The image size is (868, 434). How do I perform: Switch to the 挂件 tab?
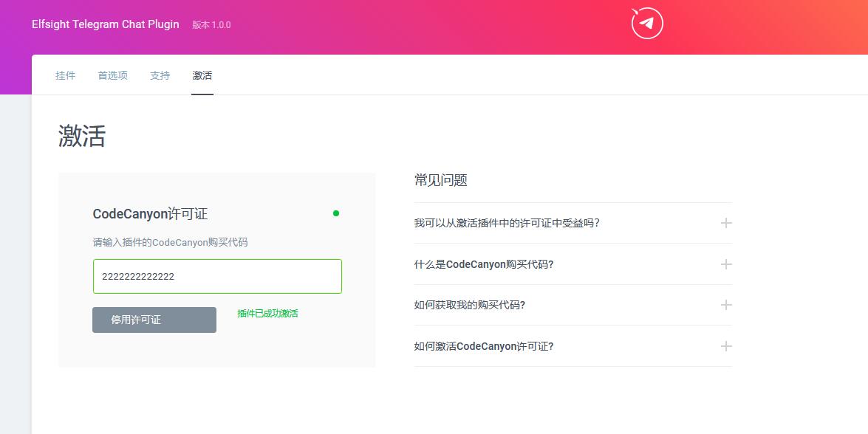tap(66, 75)
